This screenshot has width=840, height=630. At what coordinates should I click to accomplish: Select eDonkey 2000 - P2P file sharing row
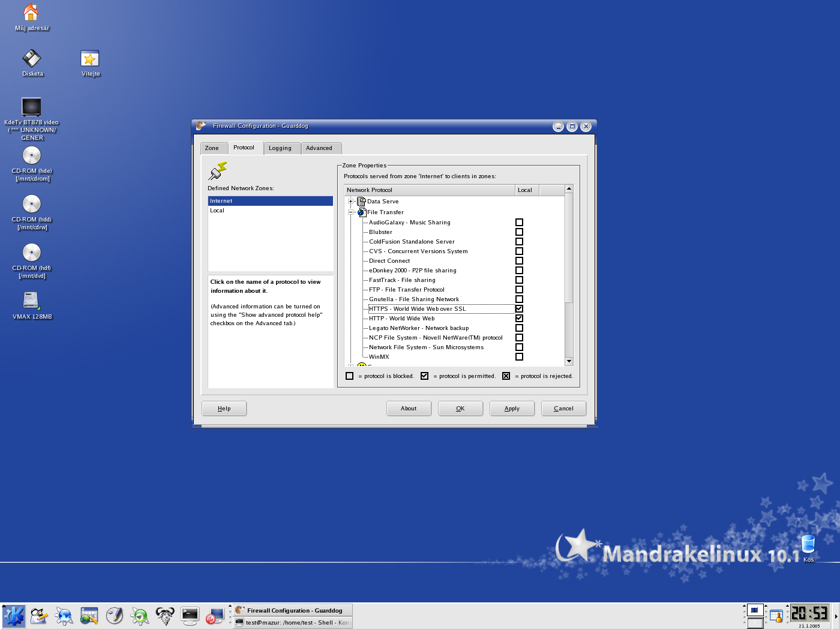(412, 271)
